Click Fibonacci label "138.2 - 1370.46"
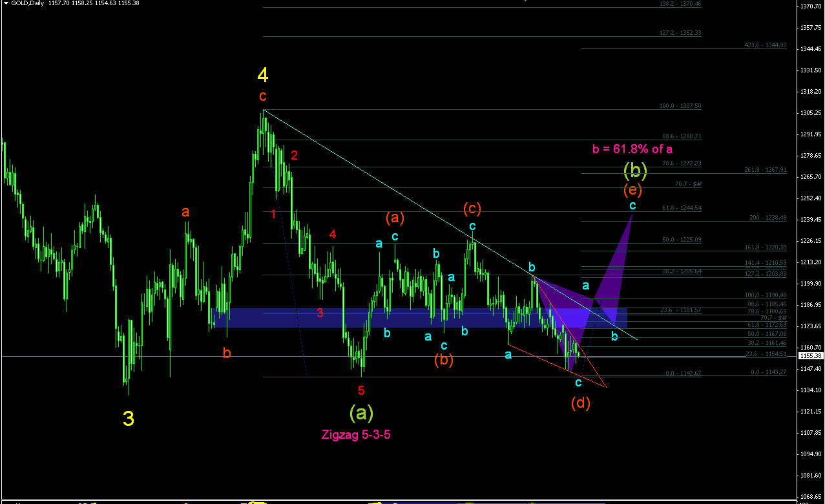825x504 pixels. click(x=680, y=4)
